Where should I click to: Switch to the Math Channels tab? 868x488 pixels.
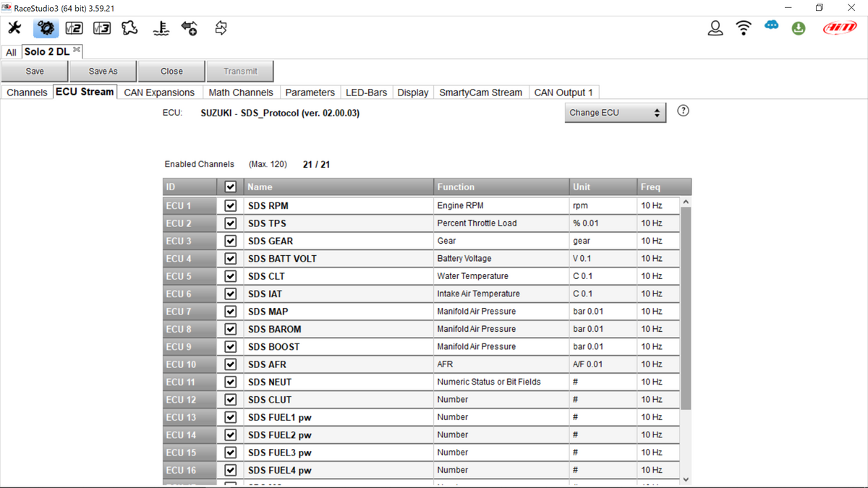241,93
